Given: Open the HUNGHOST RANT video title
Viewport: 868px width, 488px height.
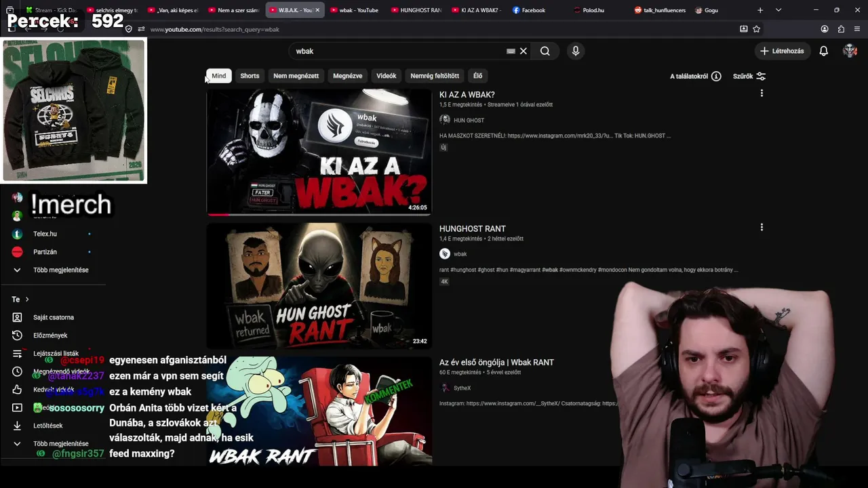Looking at the screenshot, I should click(x=473, y=228).
